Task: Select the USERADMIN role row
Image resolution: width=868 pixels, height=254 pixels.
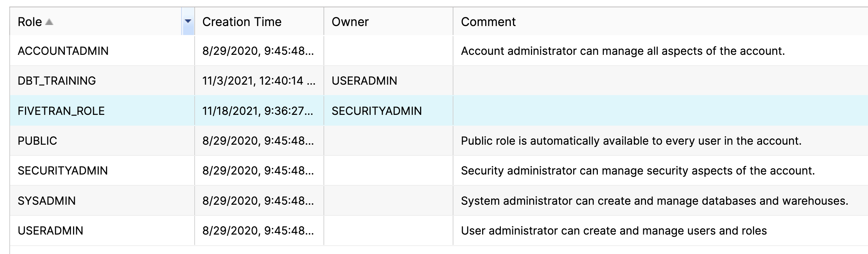Action: click(439, 230)
